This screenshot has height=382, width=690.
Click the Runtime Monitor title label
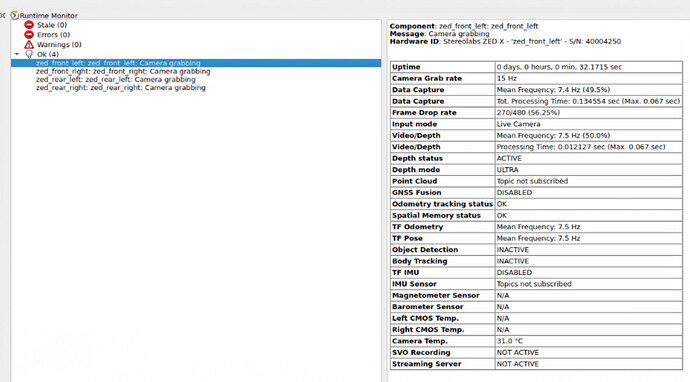click(48, 15)
